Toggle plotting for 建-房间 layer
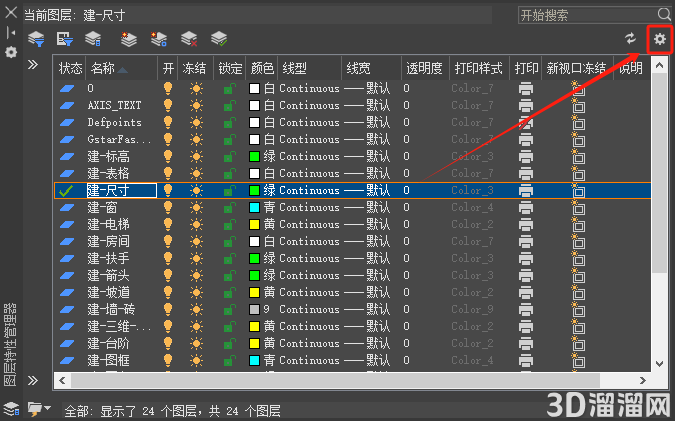This screenshot has height=421, width=675. coord(526,241)
